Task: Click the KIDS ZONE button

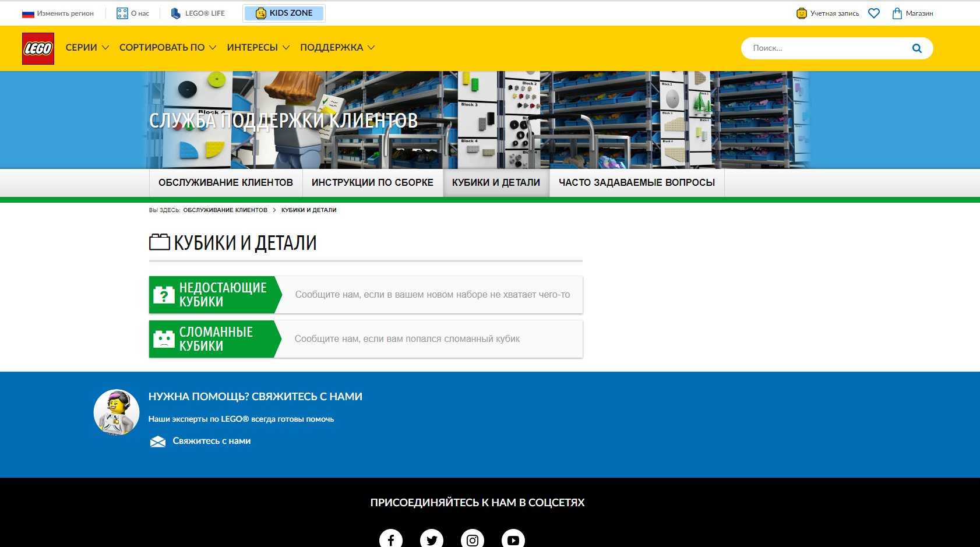Action: point(284,13)
